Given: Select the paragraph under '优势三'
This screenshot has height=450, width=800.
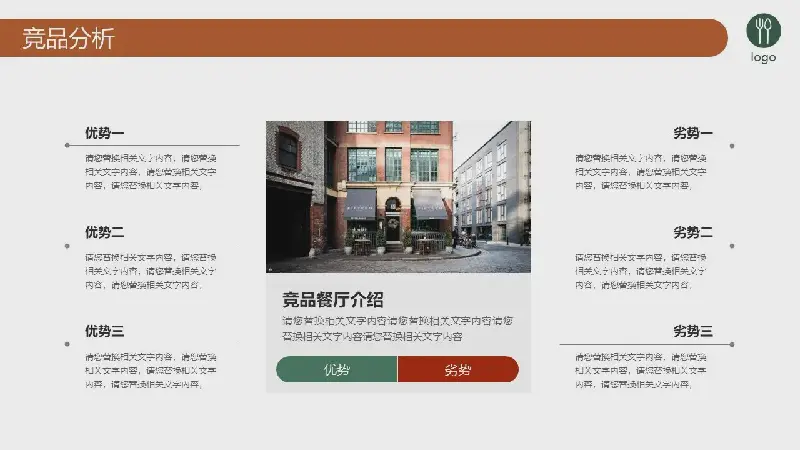Looking at the screenshot, I should (x=151, y=370).
